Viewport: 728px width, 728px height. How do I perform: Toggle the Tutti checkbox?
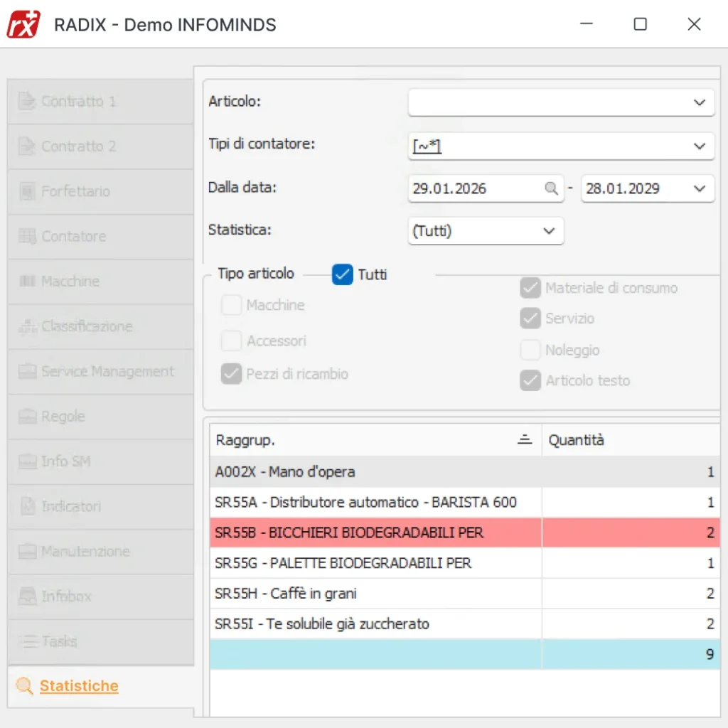point(343,274)
